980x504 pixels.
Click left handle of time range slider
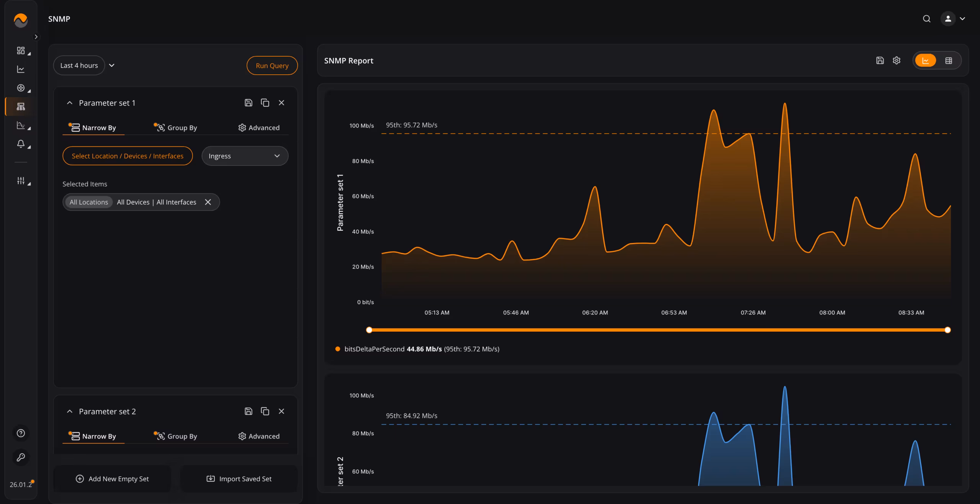369,330
